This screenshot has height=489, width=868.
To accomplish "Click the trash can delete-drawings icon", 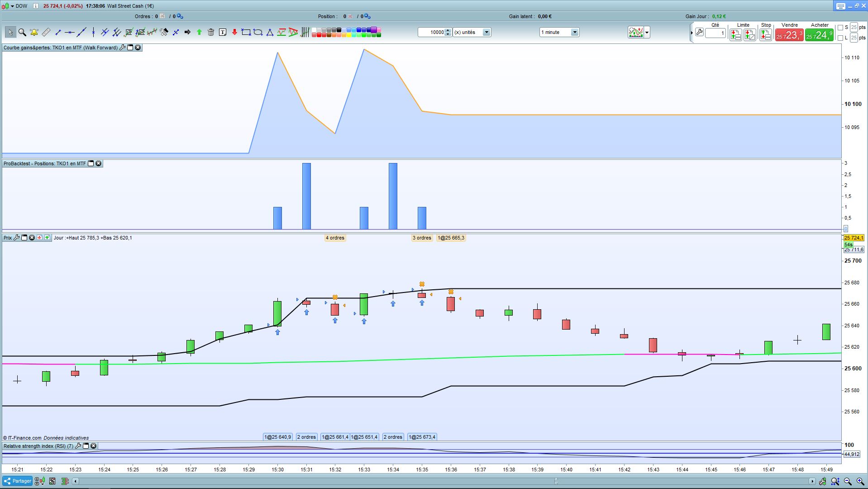I will (211, 32).
